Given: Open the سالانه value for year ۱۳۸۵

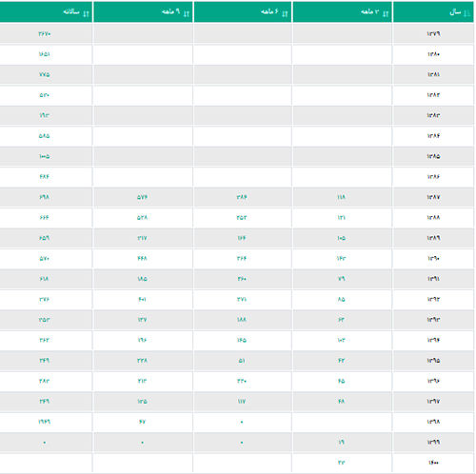Looking at the screenshot, I should pos(45,156).
